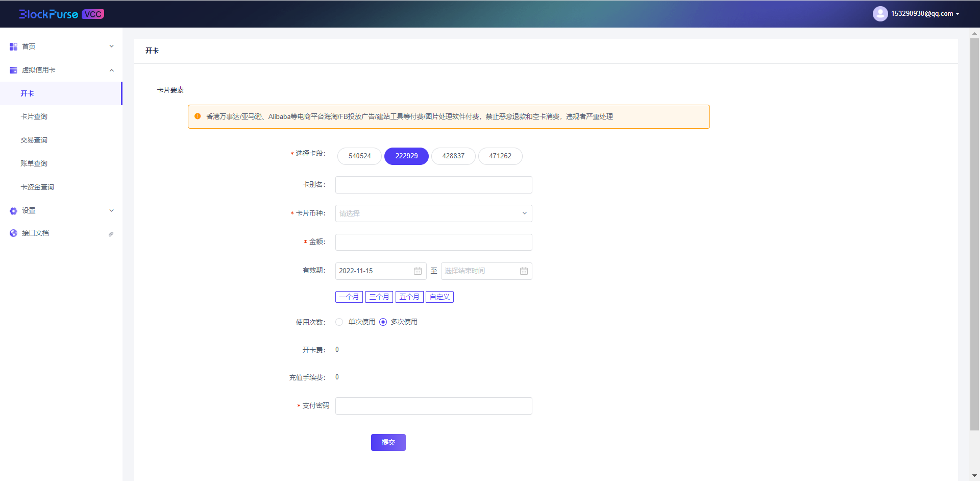Focus the 支付密码 input field

(x=433, y=406)
